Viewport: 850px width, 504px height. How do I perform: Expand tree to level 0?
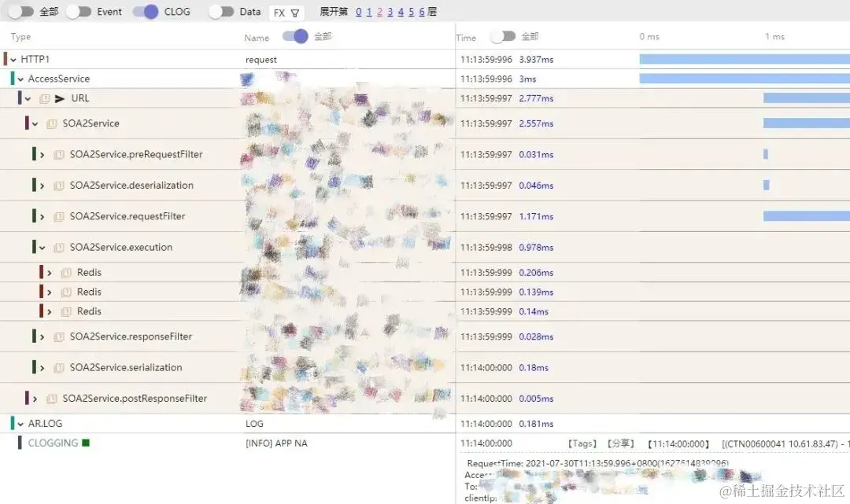359,11
